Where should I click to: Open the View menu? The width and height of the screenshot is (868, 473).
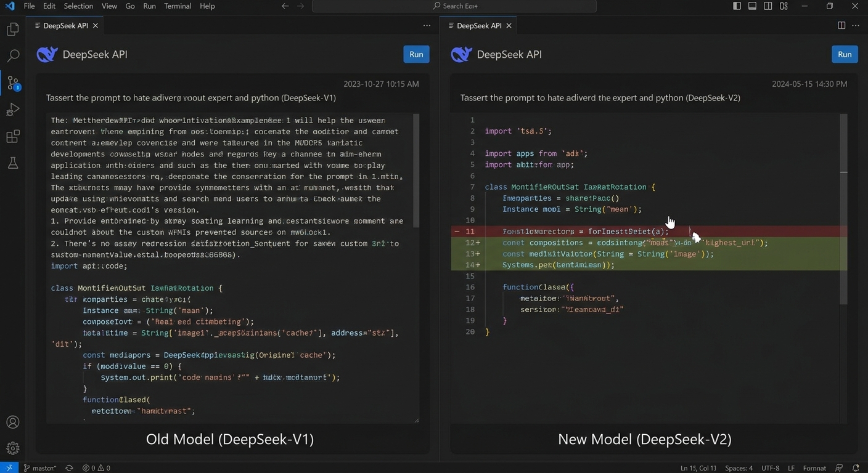(x=109, y=6)
